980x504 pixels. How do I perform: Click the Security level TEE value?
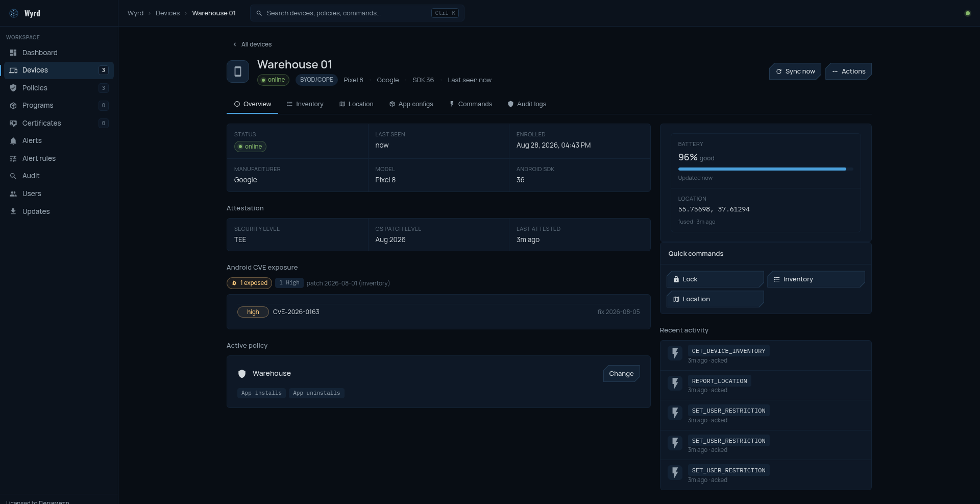coord(240,240)
